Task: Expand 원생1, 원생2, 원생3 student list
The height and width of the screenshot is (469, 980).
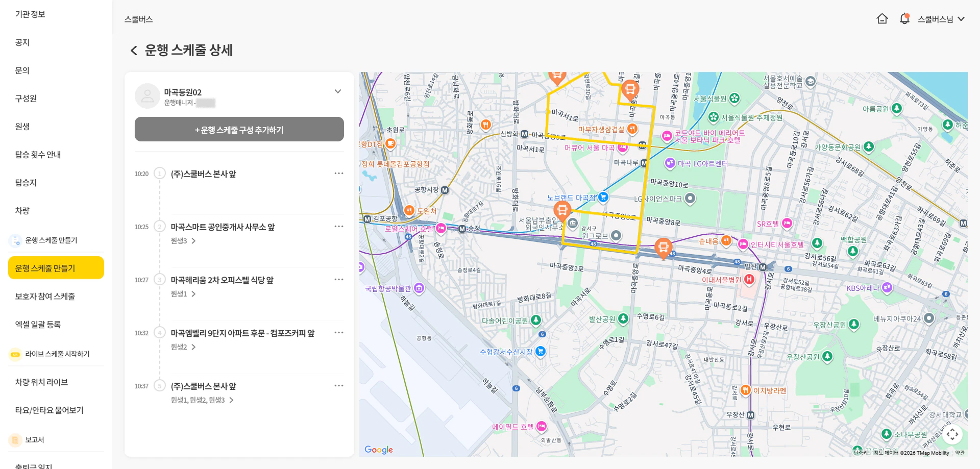Action: [x=231, y=400]
